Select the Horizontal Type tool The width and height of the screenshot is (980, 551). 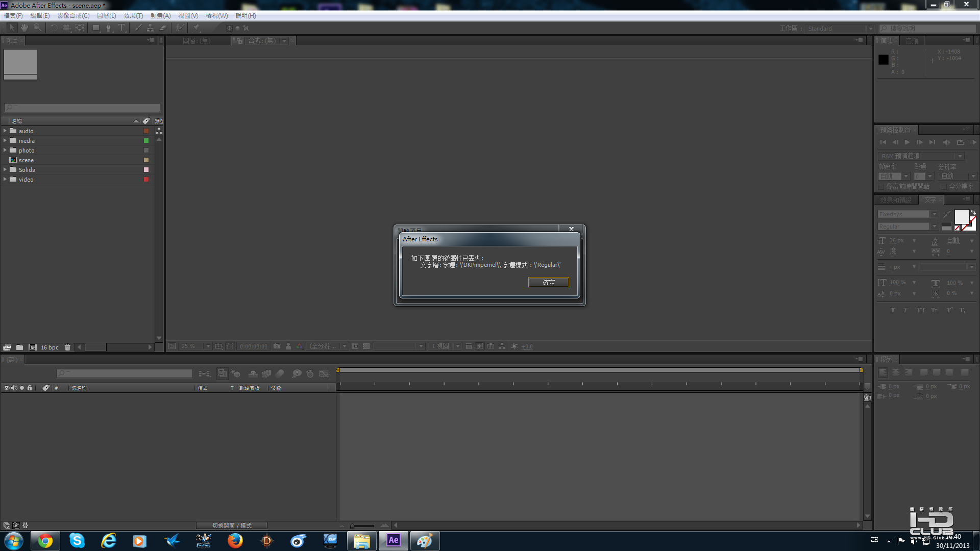pos(121,28)
